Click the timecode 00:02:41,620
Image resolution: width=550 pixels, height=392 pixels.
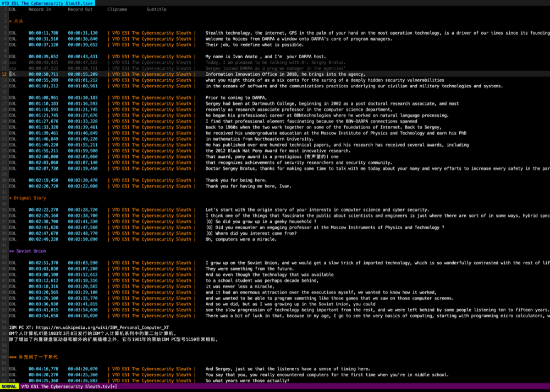(43, 228)
